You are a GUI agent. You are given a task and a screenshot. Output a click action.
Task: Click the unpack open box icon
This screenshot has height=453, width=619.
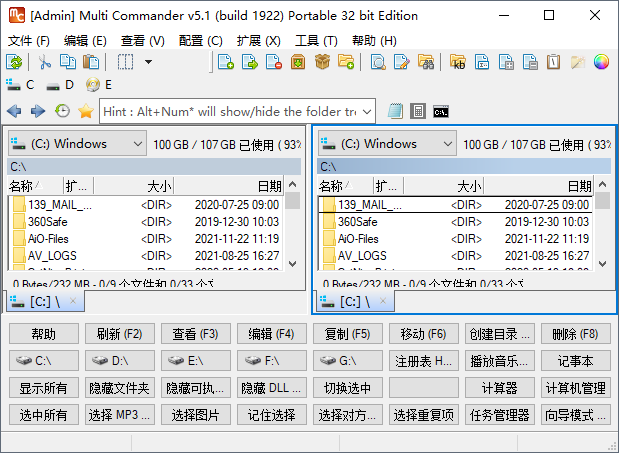pyautogui.click(x=322, y=62)
